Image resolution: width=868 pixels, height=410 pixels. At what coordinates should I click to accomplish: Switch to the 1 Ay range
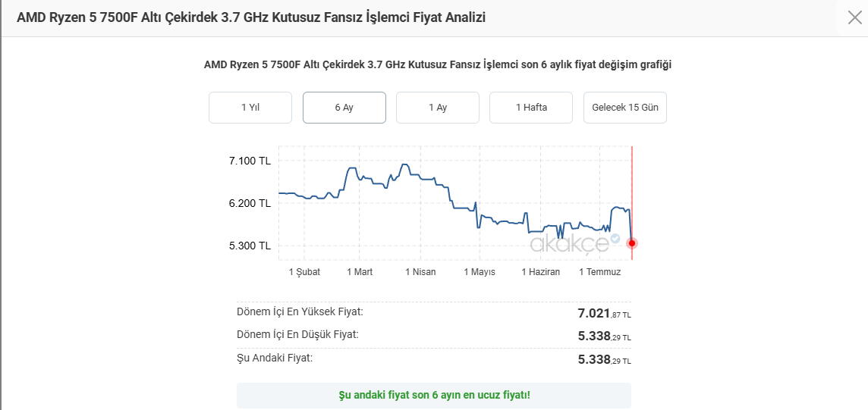coord(438,108)
